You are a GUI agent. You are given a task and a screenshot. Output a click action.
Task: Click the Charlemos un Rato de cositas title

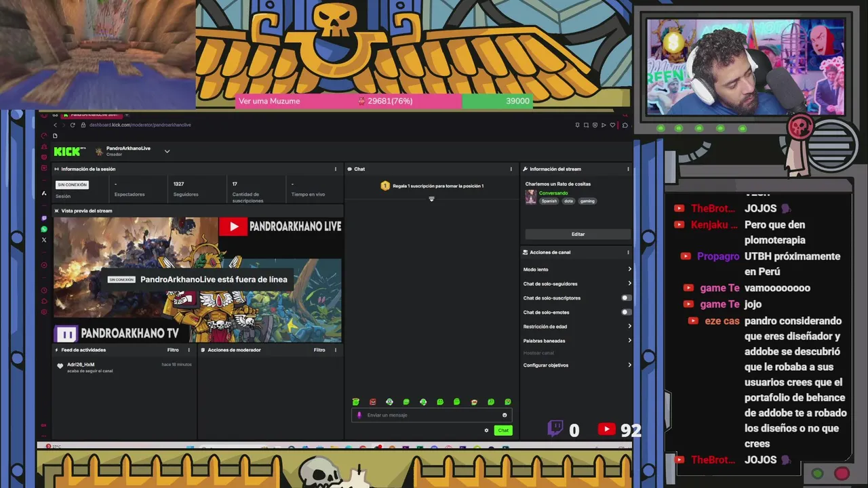(557, 184)
